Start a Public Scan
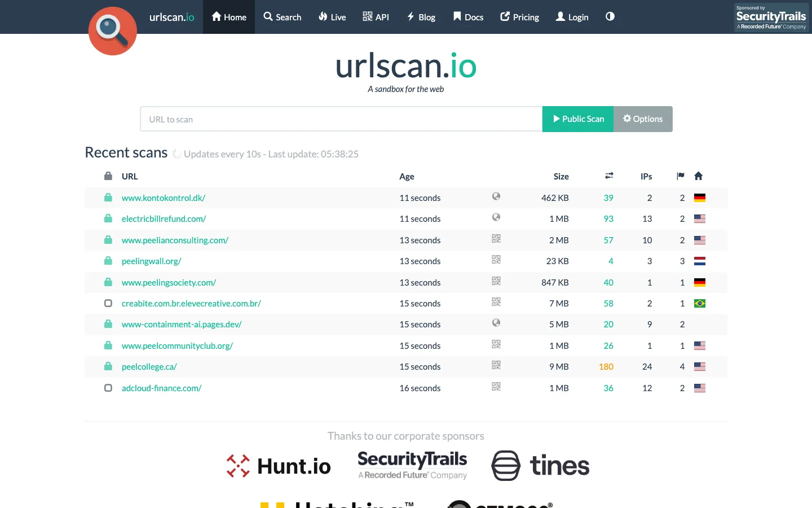This screenshot has height=508, width=812. (578, 119)
